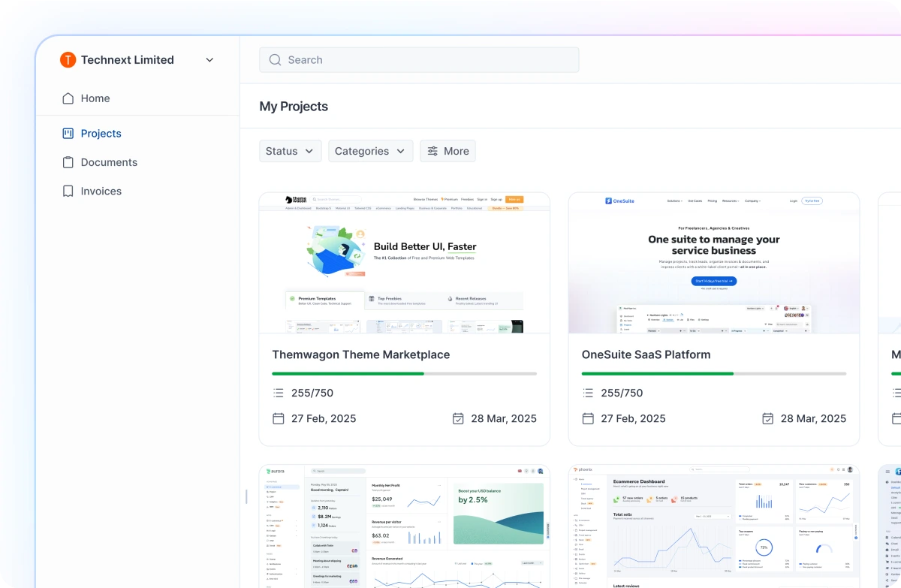Focus the Search input field
901x588 pixels.
419,60
